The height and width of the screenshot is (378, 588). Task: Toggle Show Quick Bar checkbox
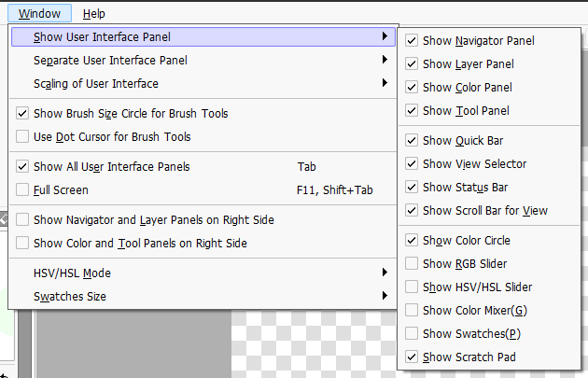point(489,140)
